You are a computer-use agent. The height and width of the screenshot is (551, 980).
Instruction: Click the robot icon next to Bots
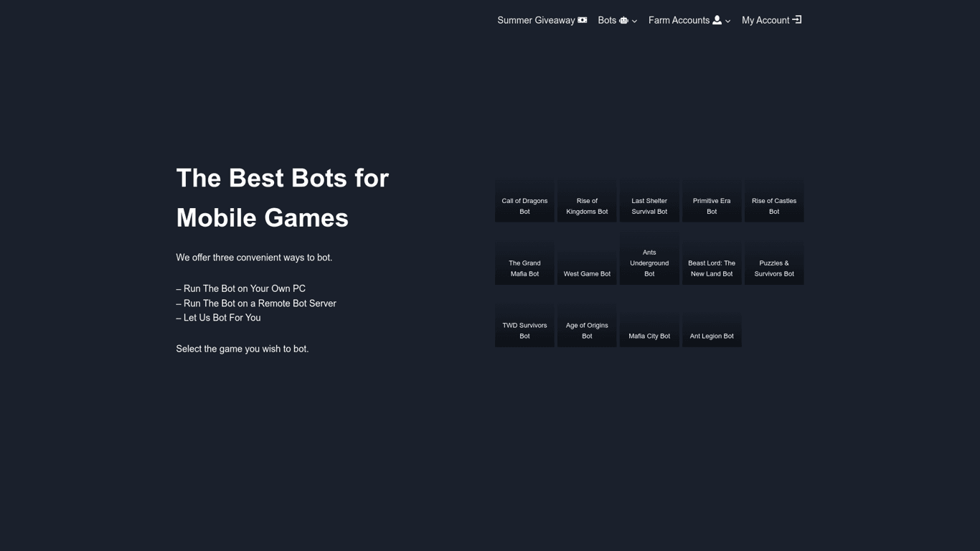pyautogui.click(x=623, y=20)
